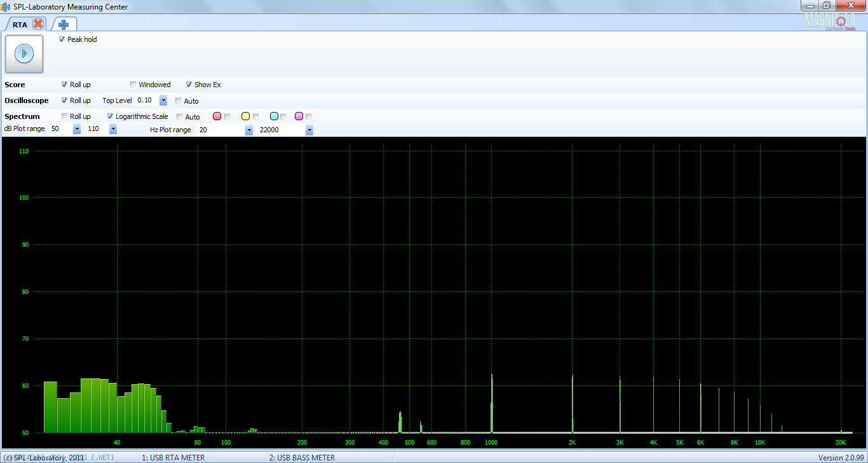
Task: Expand the Hz Plot range minimum dropdown
Action: 248,130
